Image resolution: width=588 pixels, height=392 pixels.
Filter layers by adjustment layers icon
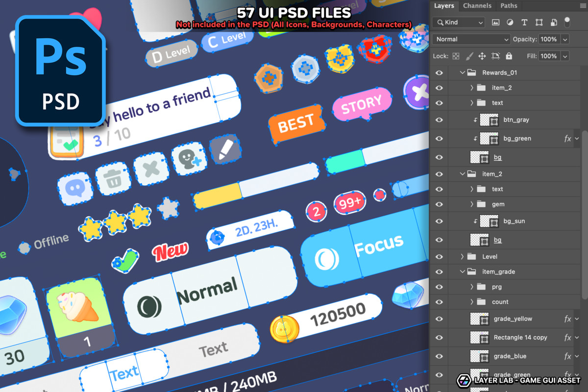coord(510,23)
